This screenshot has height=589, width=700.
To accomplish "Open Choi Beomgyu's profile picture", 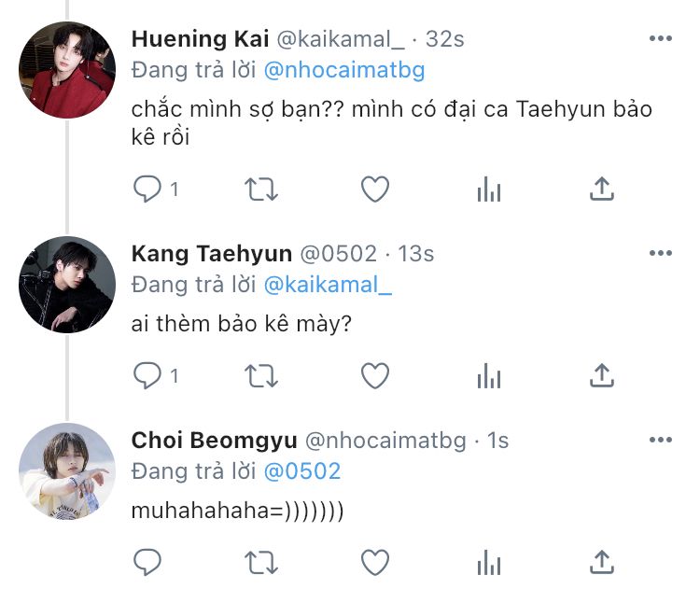I will click(67, 471).
